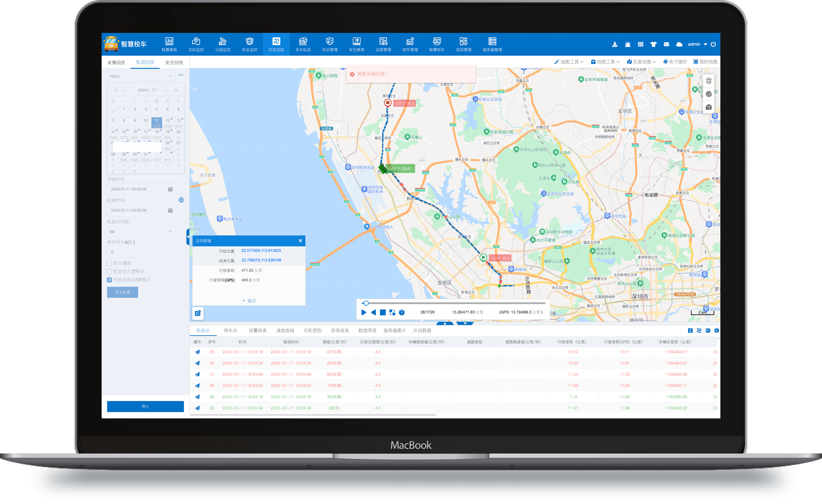
Task: Click the playback progress slider handle
Action: click(366, 303)
